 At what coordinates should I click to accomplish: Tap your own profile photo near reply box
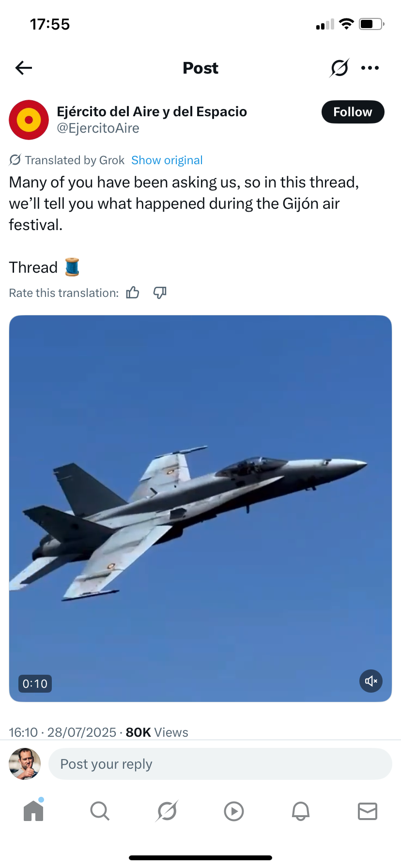point(25,764)
